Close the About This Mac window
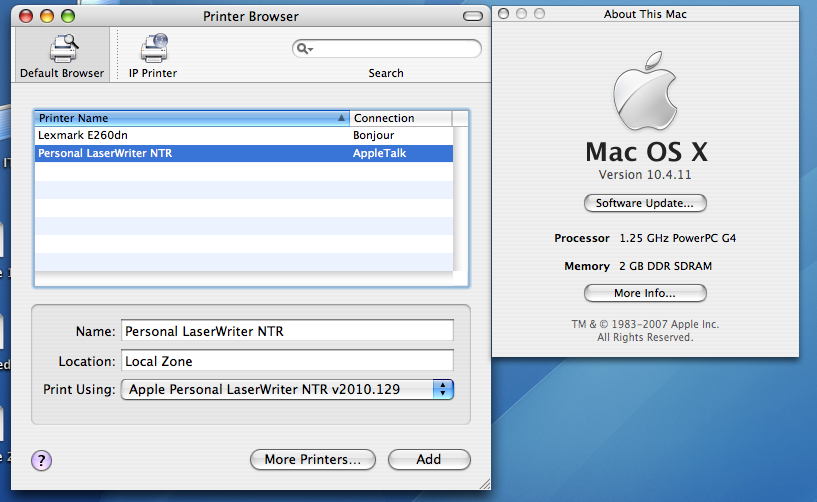This screenshot has height=502, width=817. (x=503, y=14)
